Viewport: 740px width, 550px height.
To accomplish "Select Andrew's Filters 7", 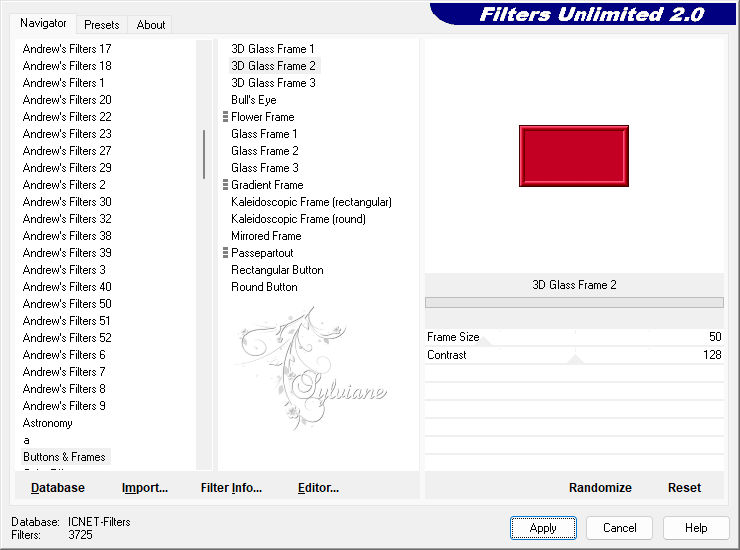I will coord(64,372).
